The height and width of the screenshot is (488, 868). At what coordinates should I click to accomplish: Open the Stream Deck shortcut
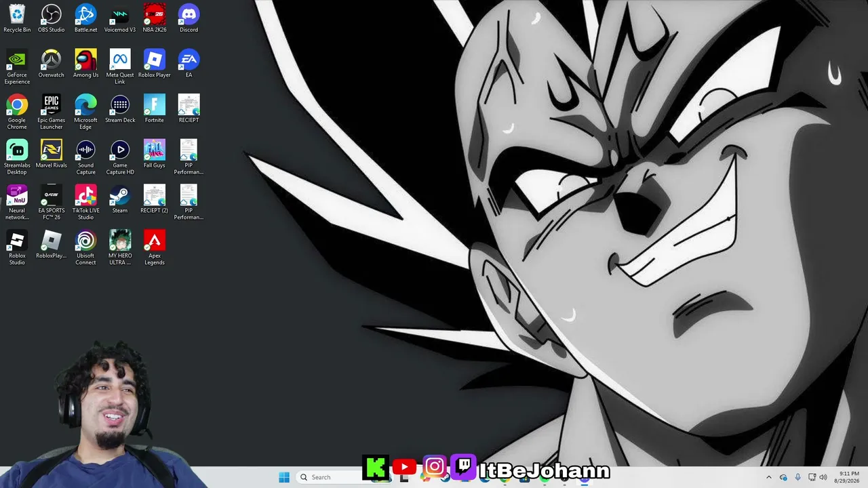120,109
